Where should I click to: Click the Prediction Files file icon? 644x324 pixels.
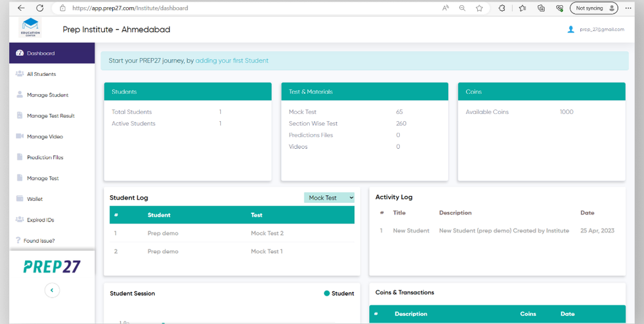(19, 157)
